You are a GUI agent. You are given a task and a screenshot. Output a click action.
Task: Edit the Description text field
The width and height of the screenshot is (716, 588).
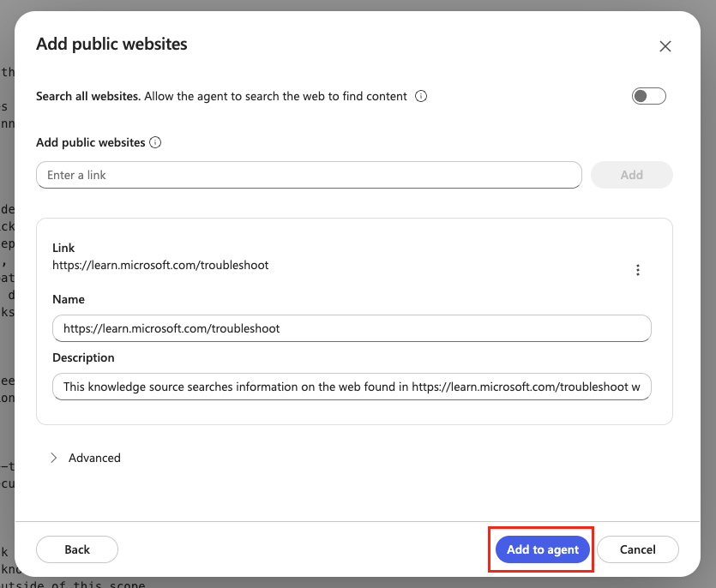352,387
